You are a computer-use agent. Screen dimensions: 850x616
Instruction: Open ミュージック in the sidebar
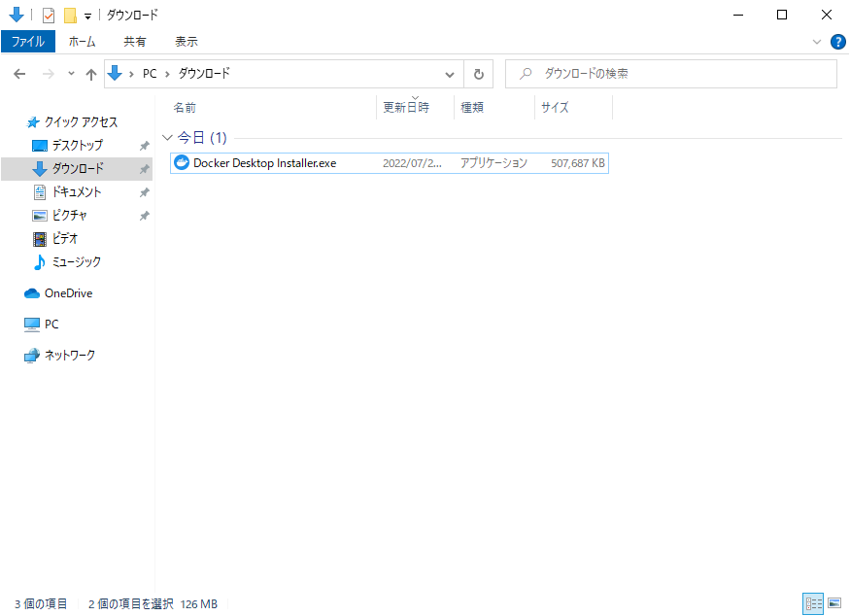77,262
